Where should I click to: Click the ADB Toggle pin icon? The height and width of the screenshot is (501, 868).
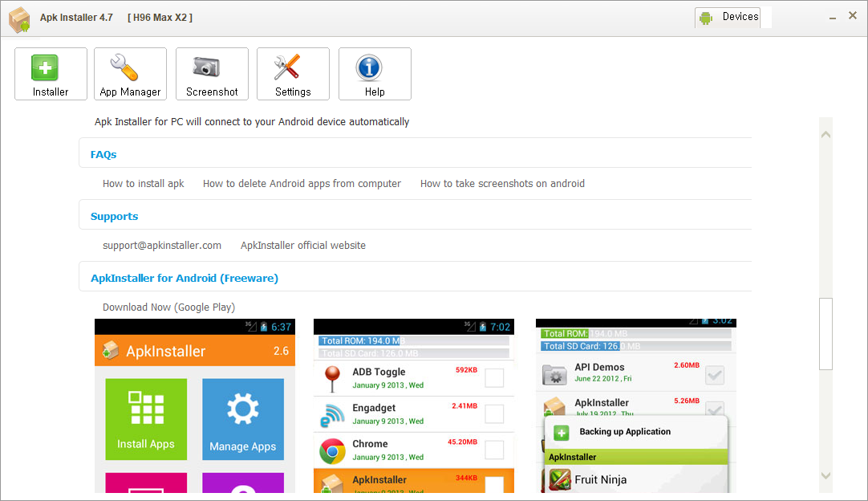click(332, 378)
